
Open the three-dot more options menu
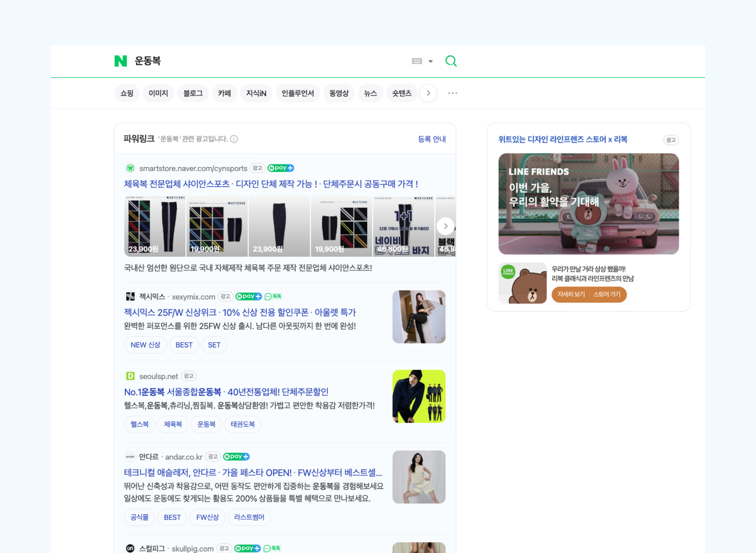coord(453,93)
